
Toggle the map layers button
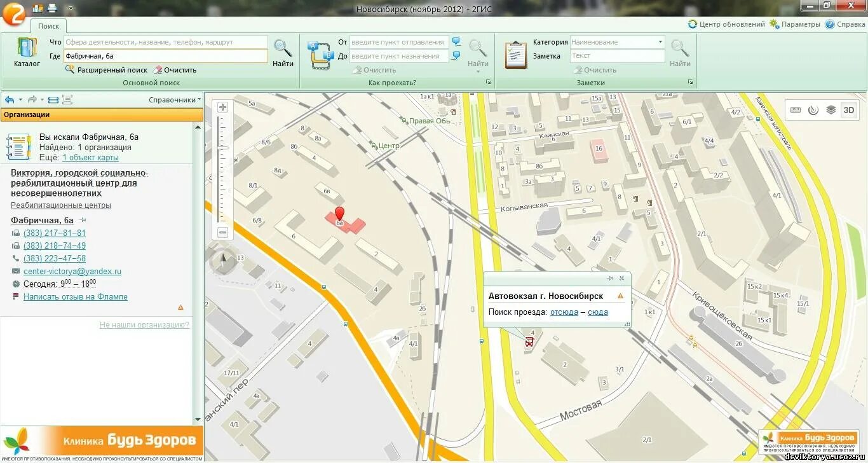tap(831, 109)
